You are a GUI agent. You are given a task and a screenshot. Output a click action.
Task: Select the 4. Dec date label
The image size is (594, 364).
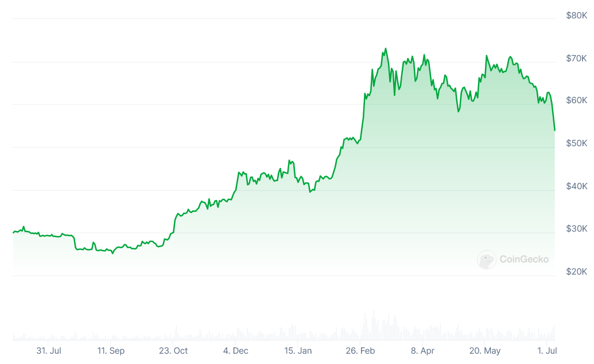point(235,351)
